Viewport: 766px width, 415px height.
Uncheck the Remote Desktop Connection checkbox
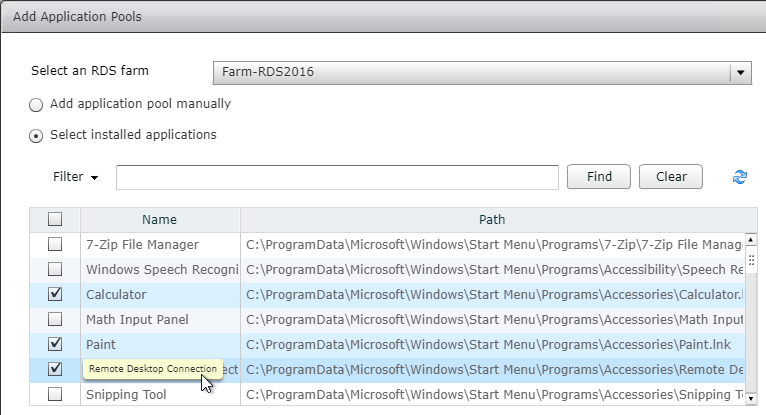pyautogui.click(x=55, y=369)
